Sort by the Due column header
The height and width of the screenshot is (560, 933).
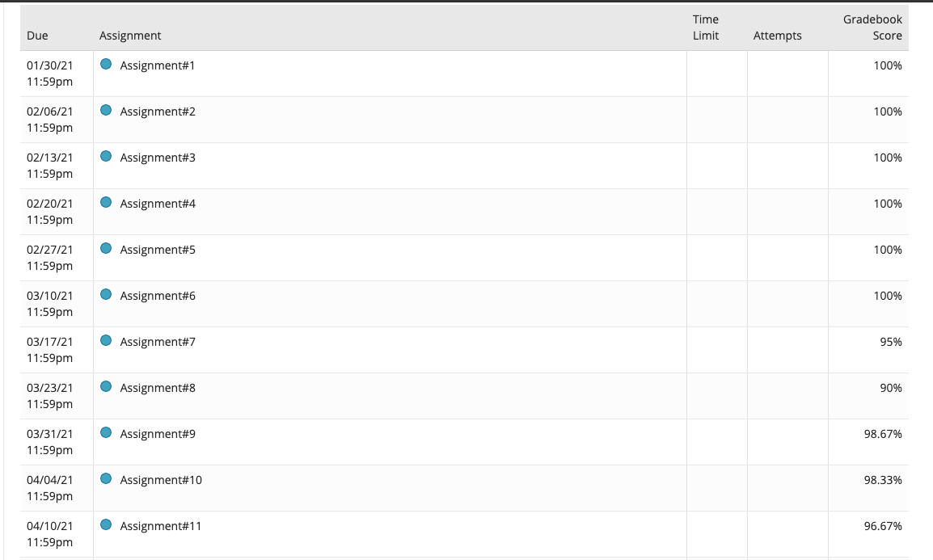[37, 36]
